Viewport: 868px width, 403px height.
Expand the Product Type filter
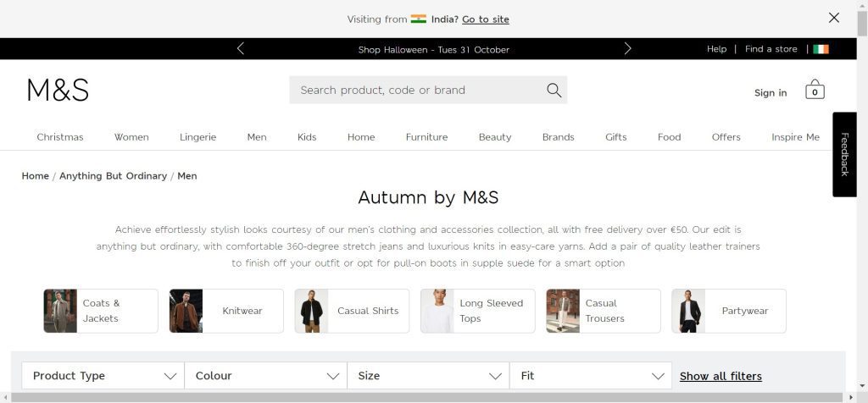point(103,376)
